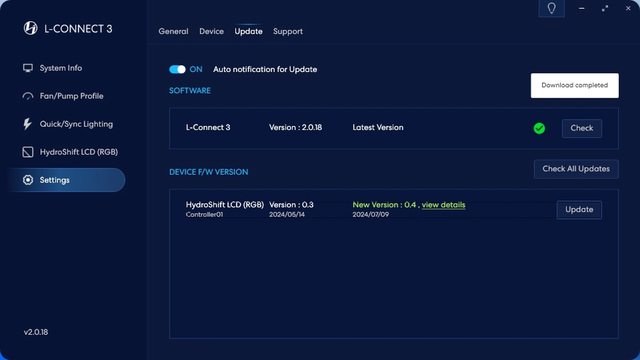This screenshot has width=640, height=360.
Task: Click Auto notification for Update label
Action: [265, 69]
